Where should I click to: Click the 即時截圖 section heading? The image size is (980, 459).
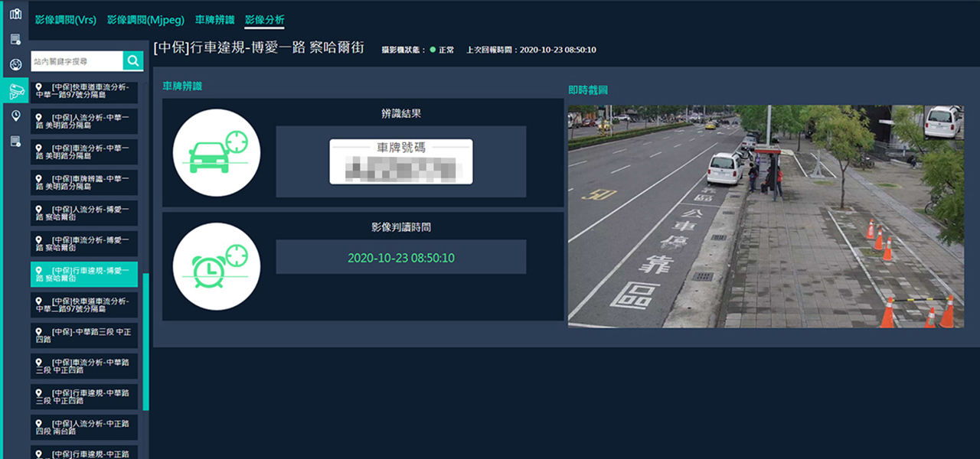tap(588, 90)
